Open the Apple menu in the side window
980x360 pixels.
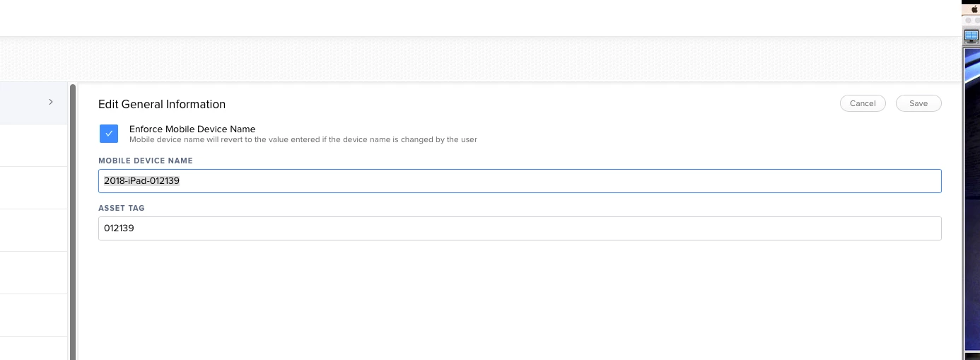tap(975, 9)
